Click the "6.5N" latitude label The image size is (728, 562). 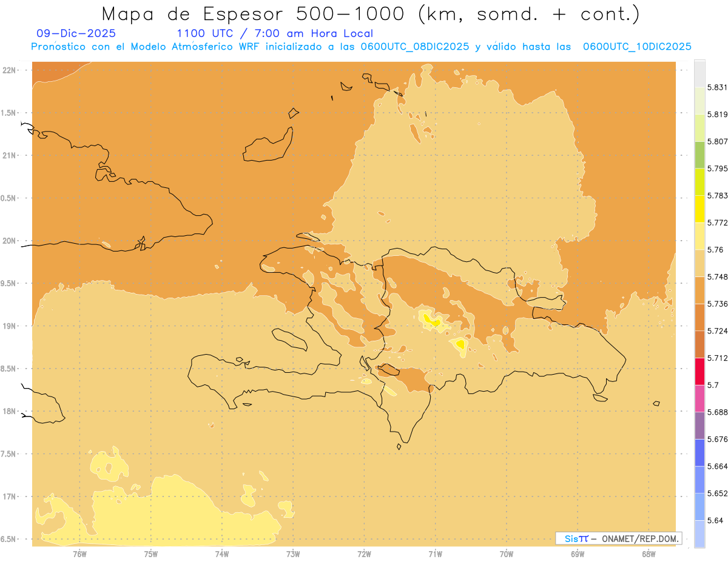[9, 539]
